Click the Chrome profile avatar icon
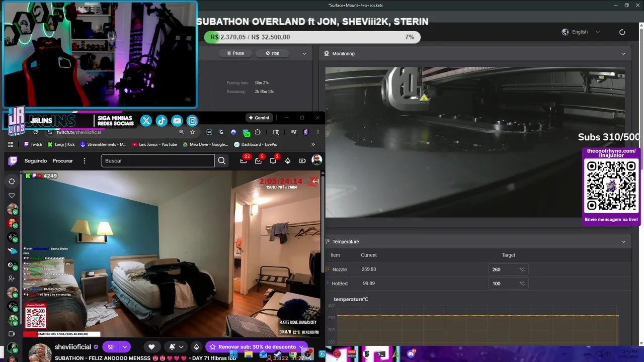Image resolution: width=644 pixels, height=362 pixels. pos(306,132)
